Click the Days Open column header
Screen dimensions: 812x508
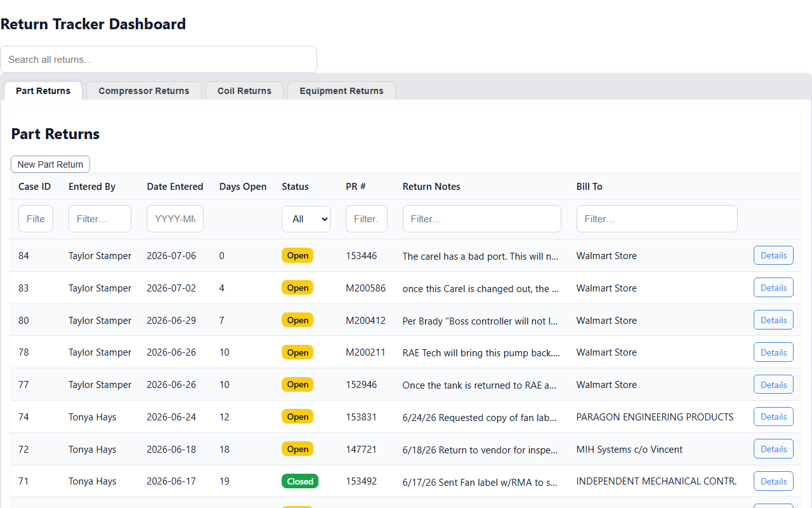tap(243, 187)
